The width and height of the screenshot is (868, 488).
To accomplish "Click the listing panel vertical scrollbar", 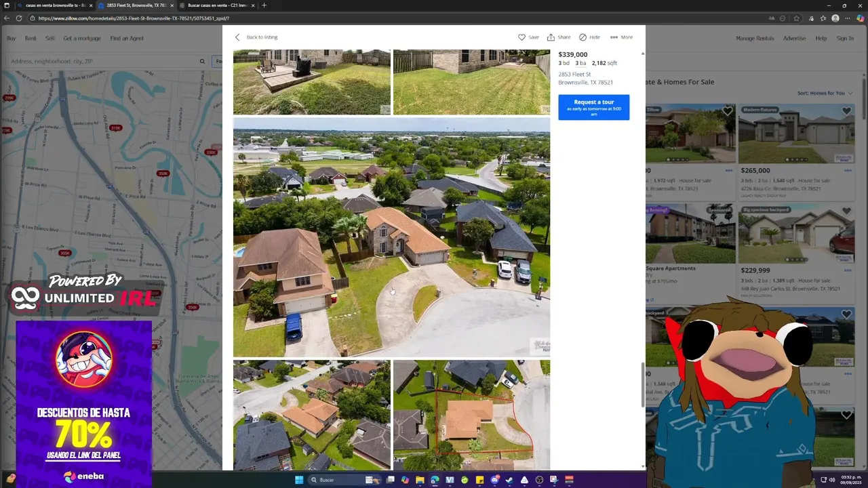I will (x=643, y=385).
